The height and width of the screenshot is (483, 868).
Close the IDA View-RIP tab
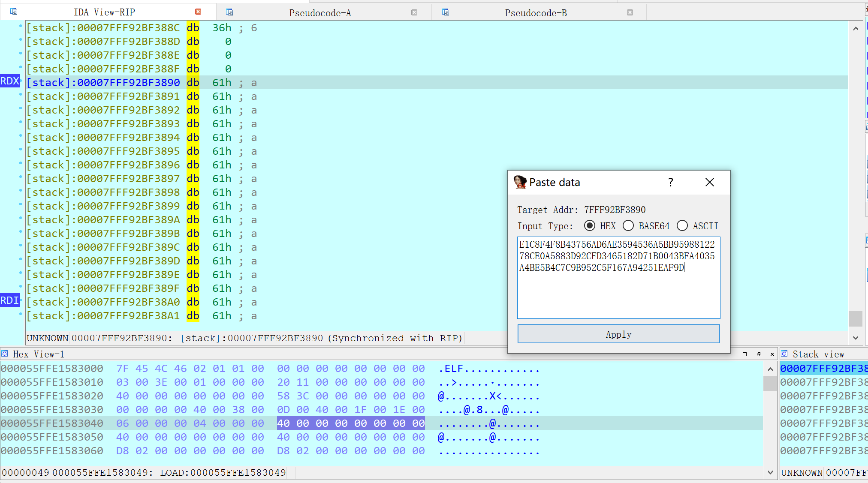[x=198, y=12]
